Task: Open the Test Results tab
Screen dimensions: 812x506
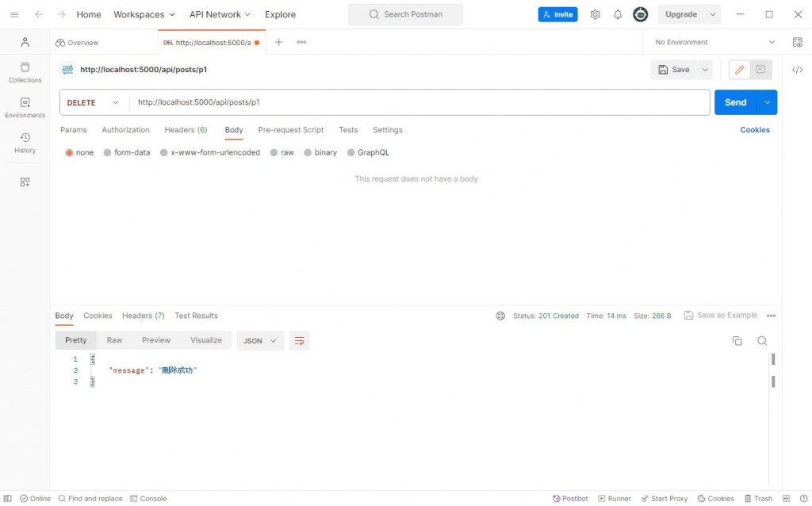Action: pos(196,316)
